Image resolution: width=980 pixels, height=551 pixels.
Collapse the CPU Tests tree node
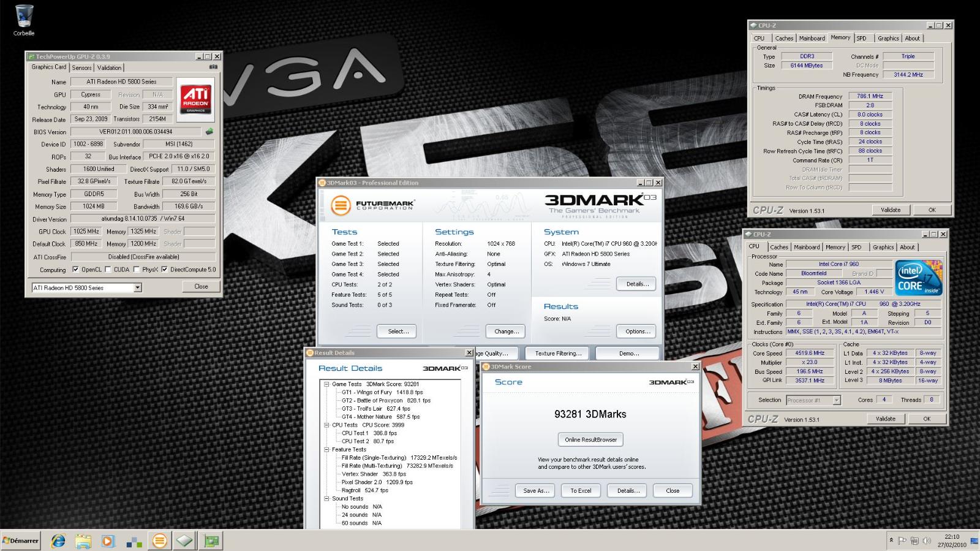click(327, 425)
